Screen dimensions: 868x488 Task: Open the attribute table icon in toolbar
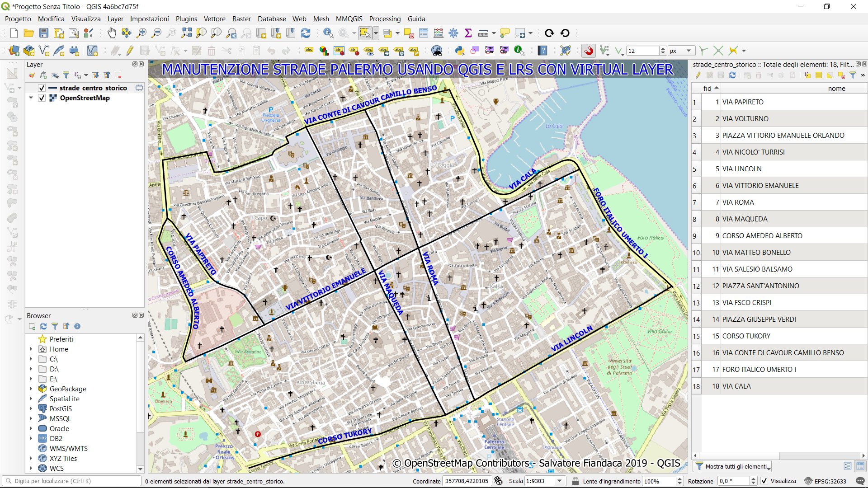[424, 33]
